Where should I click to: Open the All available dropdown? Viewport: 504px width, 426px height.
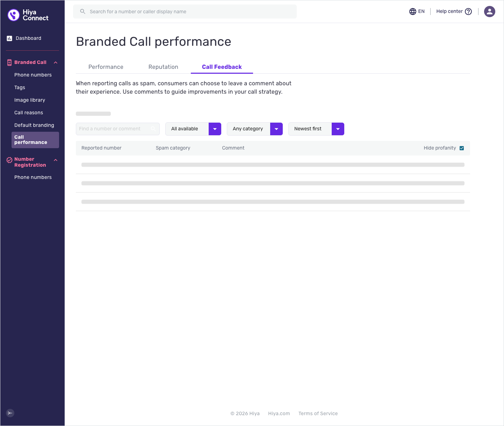tap(193, 129)
